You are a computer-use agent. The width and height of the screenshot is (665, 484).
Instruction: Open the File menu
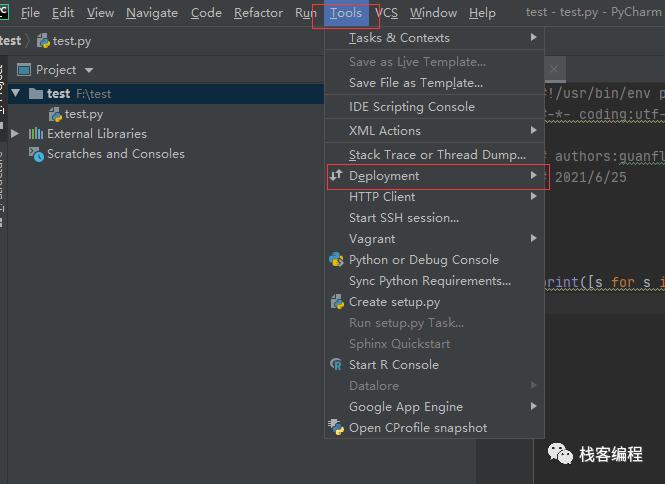30,13
